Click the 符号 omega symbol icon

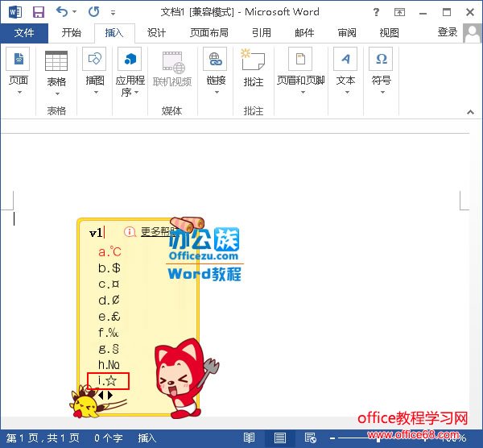[381, 59]
